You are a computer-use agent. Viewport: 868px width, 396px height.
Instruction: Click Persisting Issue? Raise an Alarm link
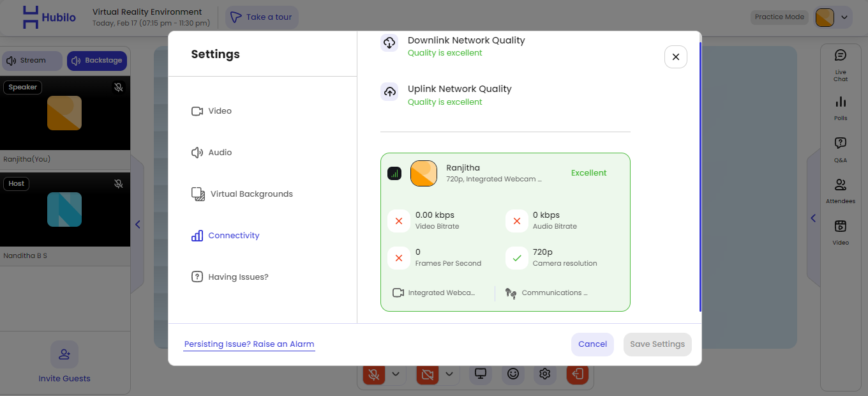[x=249, y=344]
